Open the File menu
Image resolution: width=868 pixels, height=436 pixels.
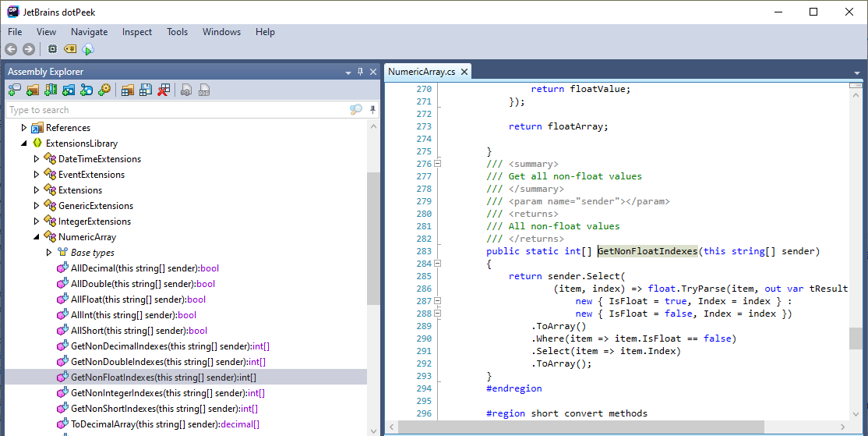[x=15, y=31]
